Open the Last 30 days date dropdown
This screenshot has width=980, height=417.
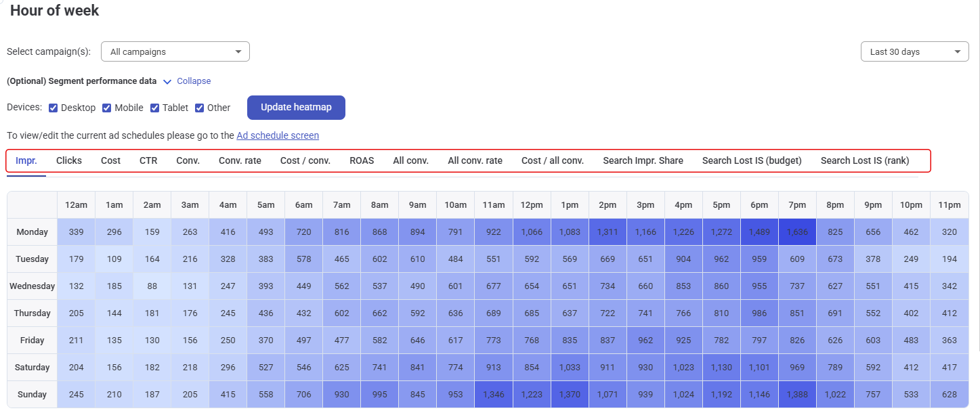(914, 51)
